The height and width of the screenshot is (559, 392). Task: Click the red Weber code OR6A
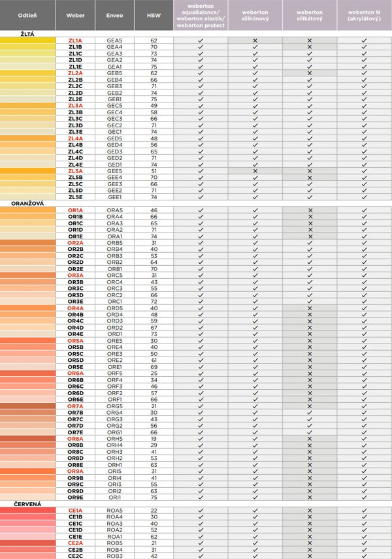click(75, 374)
